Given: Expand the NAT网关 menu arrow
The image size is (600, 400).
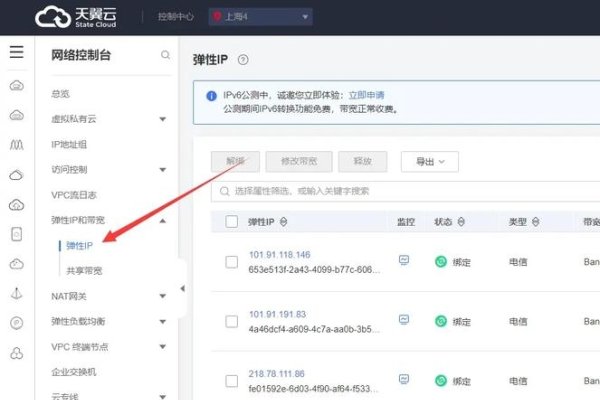Looking at the screenshot, I should (x=163, y=296).
